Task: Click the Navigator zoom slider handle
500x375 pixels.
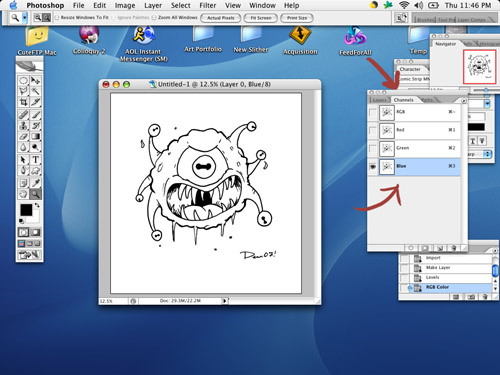Action: pyautogui.click(x=486, y=90)
